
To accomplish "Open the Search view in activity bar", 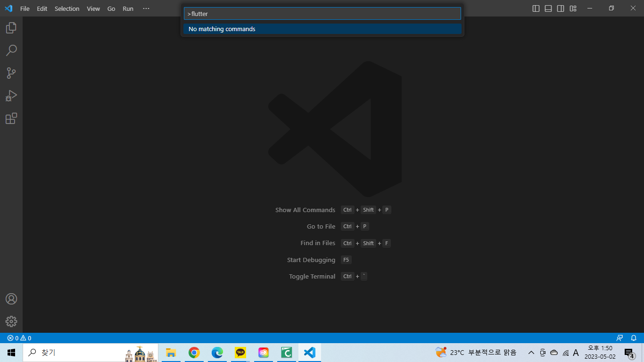I will pyautogui.click(x=11, y=50).
